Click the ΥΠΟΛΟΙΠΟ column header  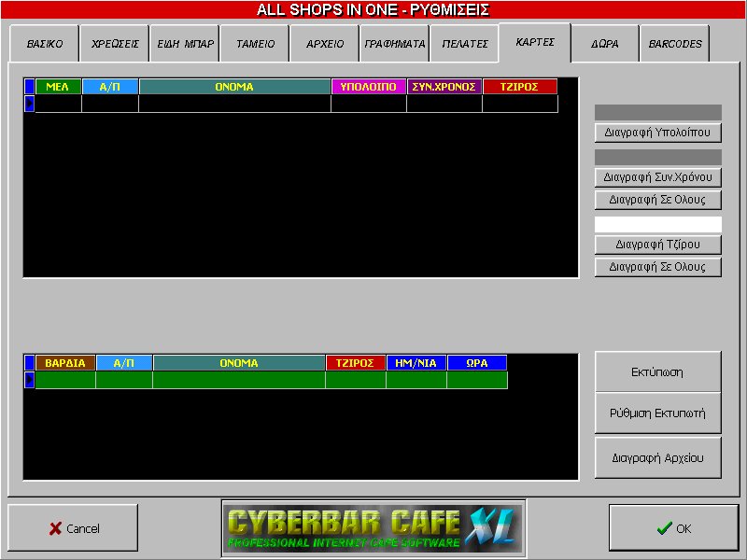coord(369,87)
